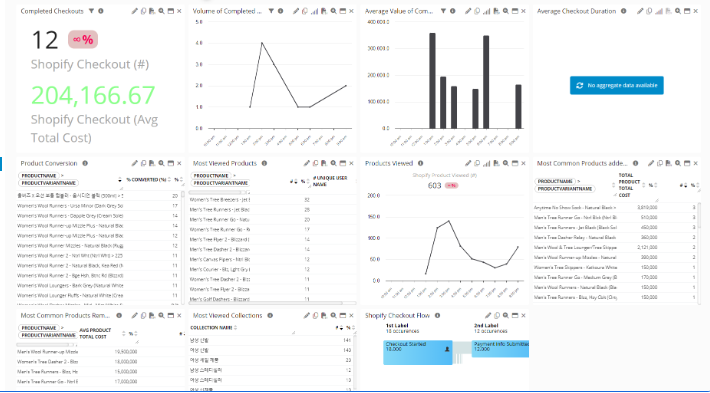
Task: Copy the Most Viewed Products widget
Action: click(x=316, y=163)
